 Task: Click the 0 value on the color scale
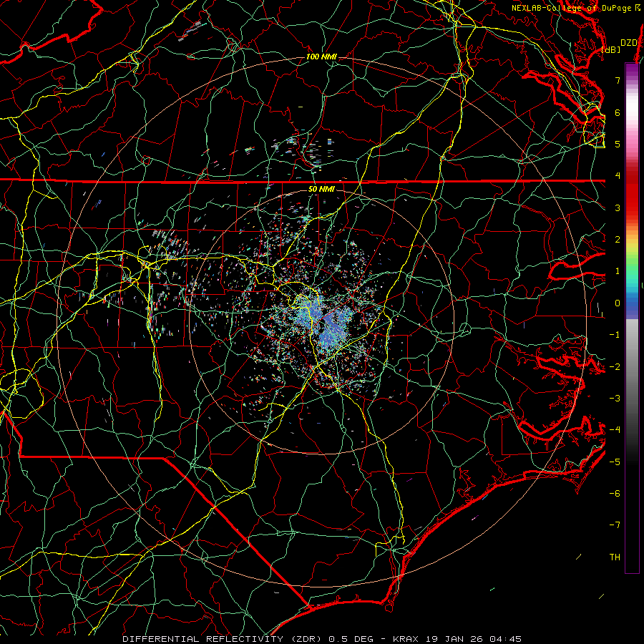click(x=618, y=303)
